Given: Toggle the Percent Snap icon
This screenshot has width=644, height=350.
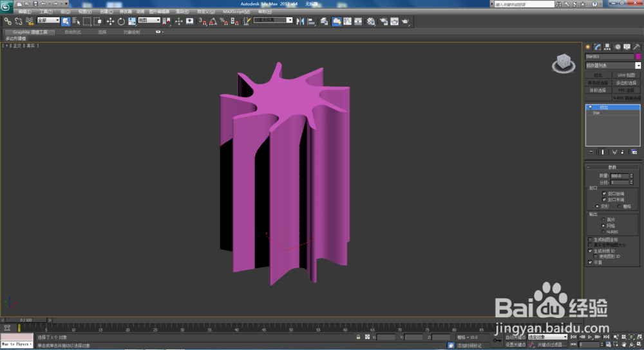Looking at the screenshot, I should pos(224,21).
